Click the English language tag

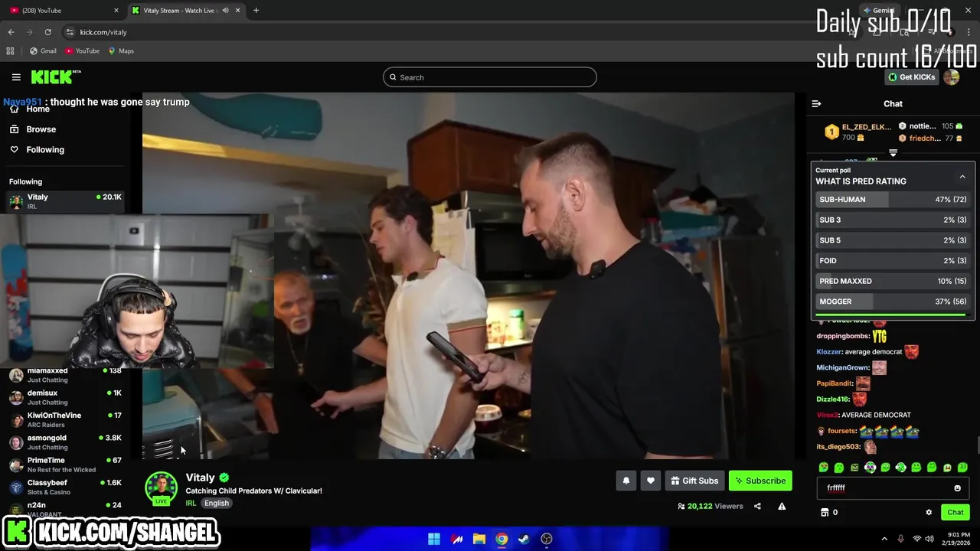coord(217,503)
